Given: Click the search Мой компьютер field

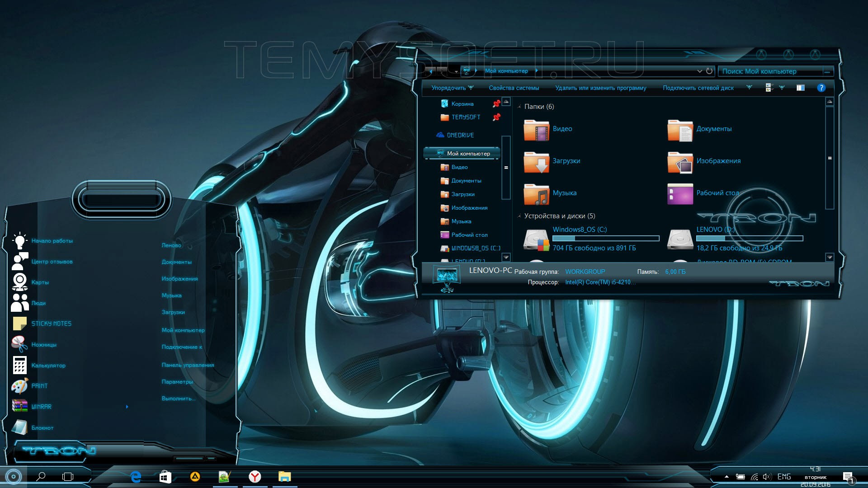Looking at the screenshot, I should pyautogui.click(x=775, y=71).
